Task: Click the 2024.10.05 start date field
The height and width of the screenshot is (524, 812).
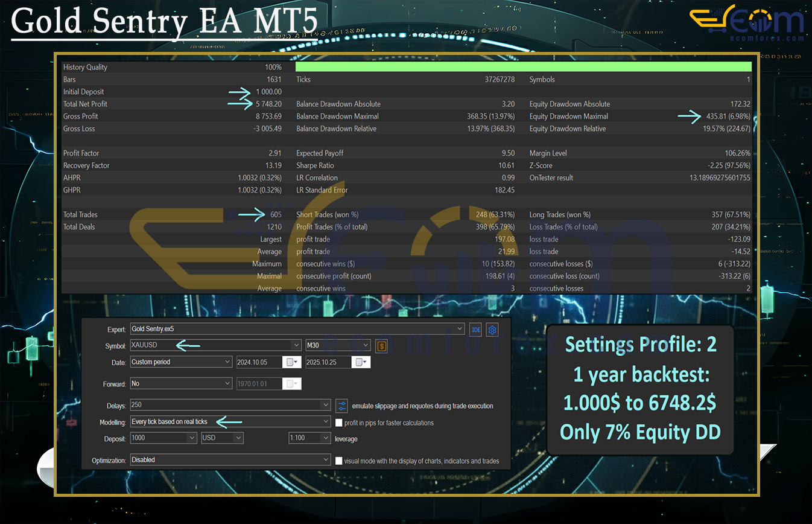Action: tap(259, 362)
